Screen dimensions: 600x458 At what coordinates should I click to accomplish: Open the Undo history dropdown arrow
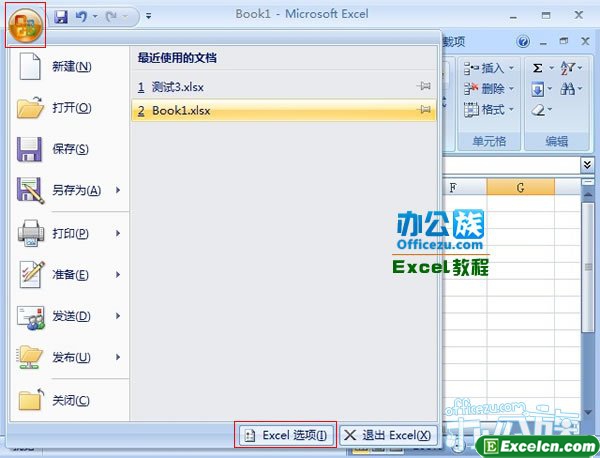click(x=95, y=16)
